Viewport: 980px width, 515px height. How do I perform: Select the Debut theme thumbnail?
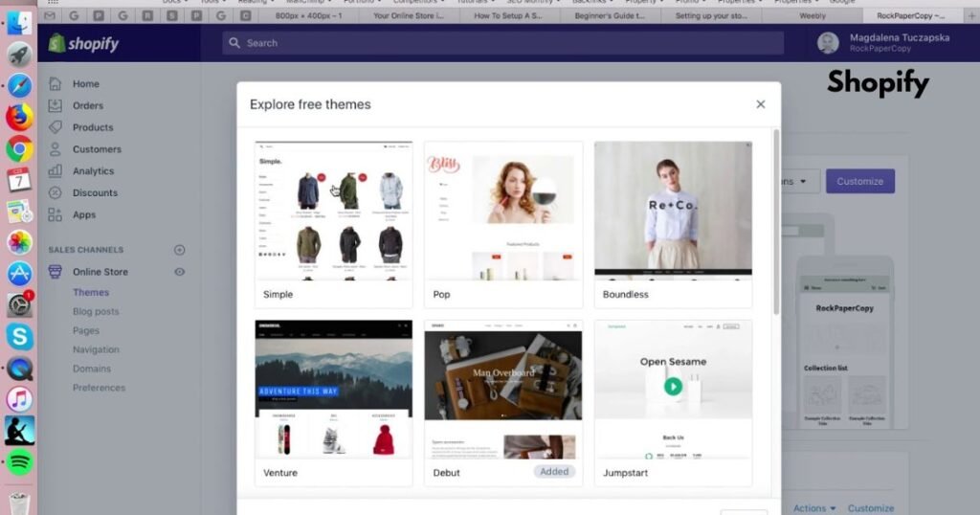coord(503,390)
